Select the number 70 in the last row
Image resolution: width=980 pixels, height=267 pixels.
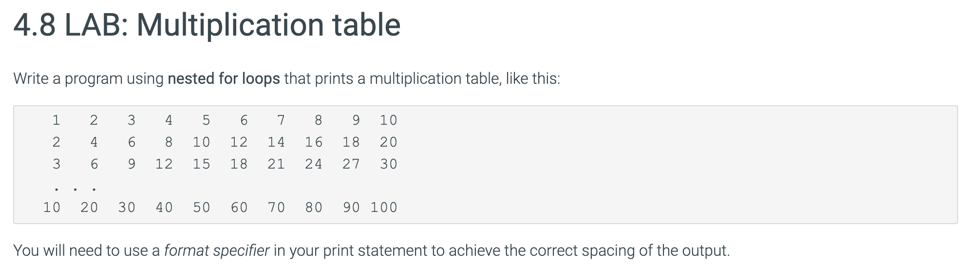pos(276,208)
